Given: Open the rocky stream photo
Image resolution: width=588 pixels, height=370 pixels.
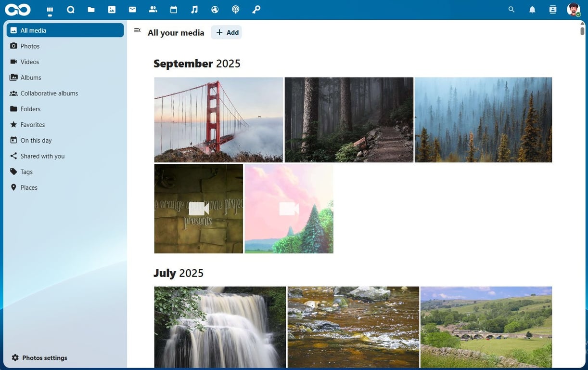Looking at the screenshot, I should [353, 328].
